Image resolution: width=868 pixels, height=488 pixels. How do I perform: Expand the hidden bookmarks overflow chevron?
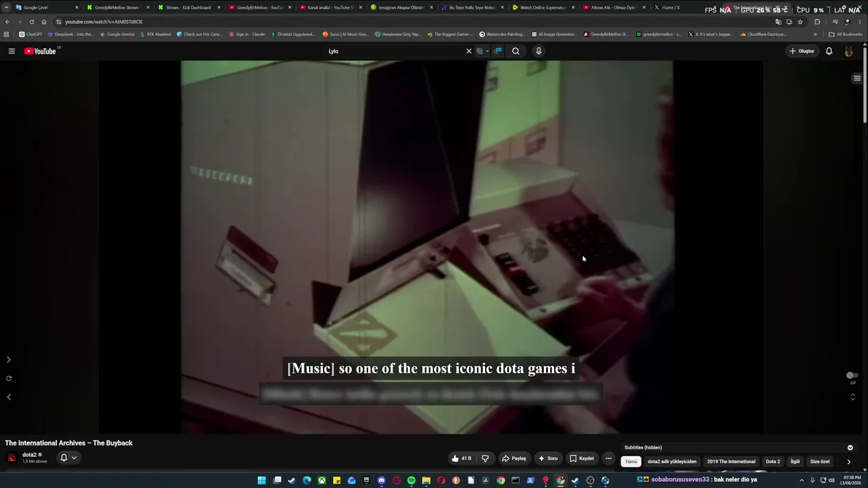(815, 34)
